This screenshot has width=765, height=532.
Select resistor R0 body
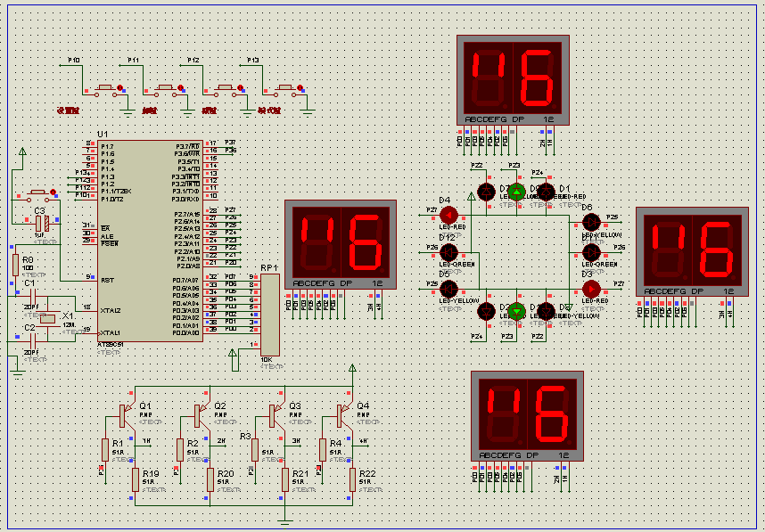(x=16, y=265)
